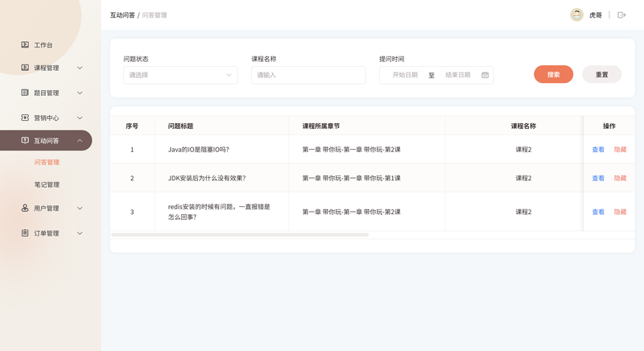Viewport: 644px width, 351px height.
Task: Collapse the 互动问答 menu chevron
Action: pos(80,141)
